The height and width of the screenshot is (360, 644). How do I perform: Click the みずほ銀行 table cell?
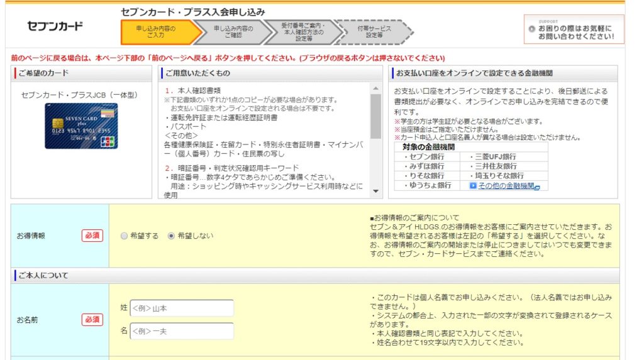[x=427, y=166]
